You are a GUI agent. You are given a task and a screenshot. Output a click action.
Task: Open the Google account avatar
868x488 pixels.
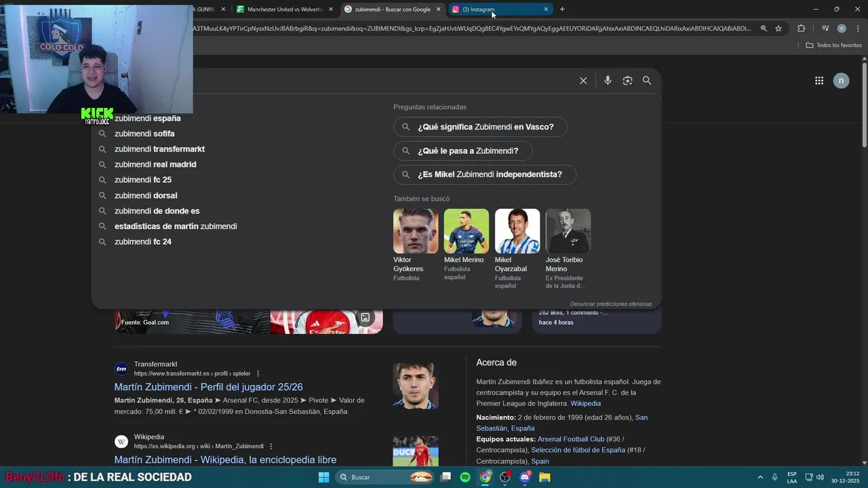pos(841,81)
